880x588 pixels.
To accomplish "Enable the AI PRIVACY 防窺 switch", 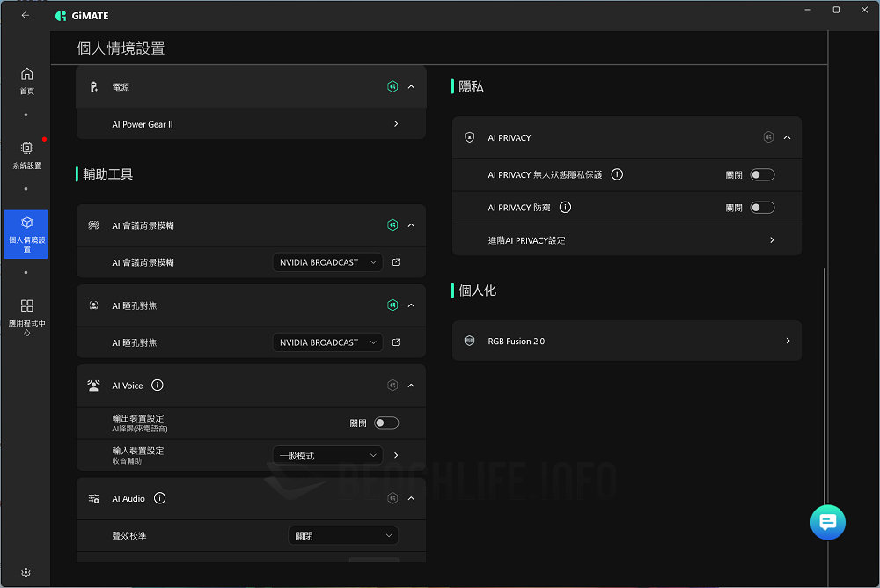I will (x=762, y=208).
